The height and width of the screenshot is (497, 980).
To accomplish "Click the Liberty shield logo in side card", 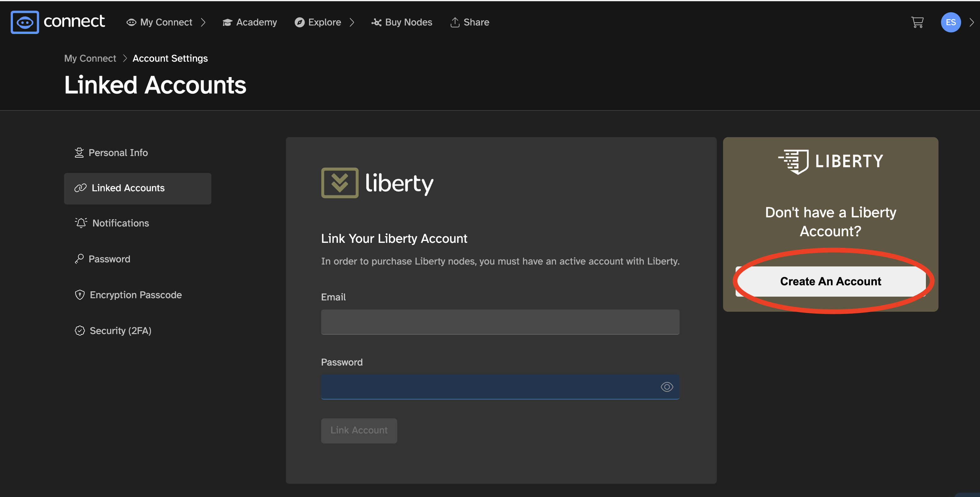I will point(793,161).
